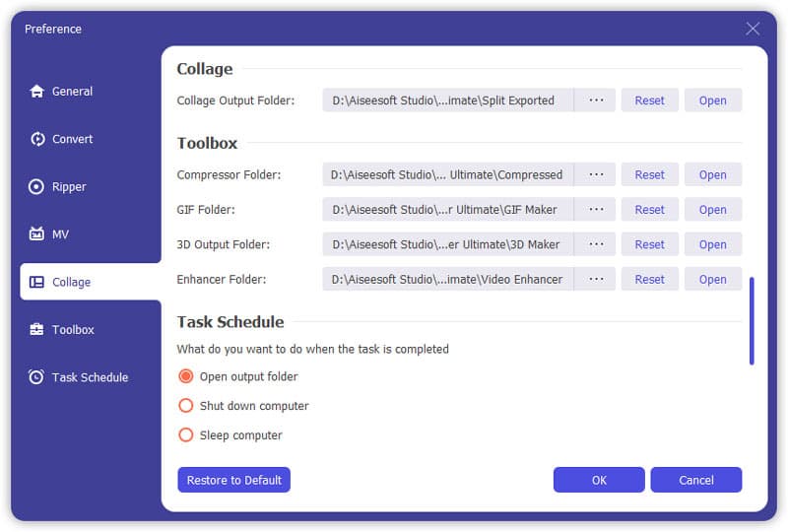Click the Collage layout icon

coord(36,282)
